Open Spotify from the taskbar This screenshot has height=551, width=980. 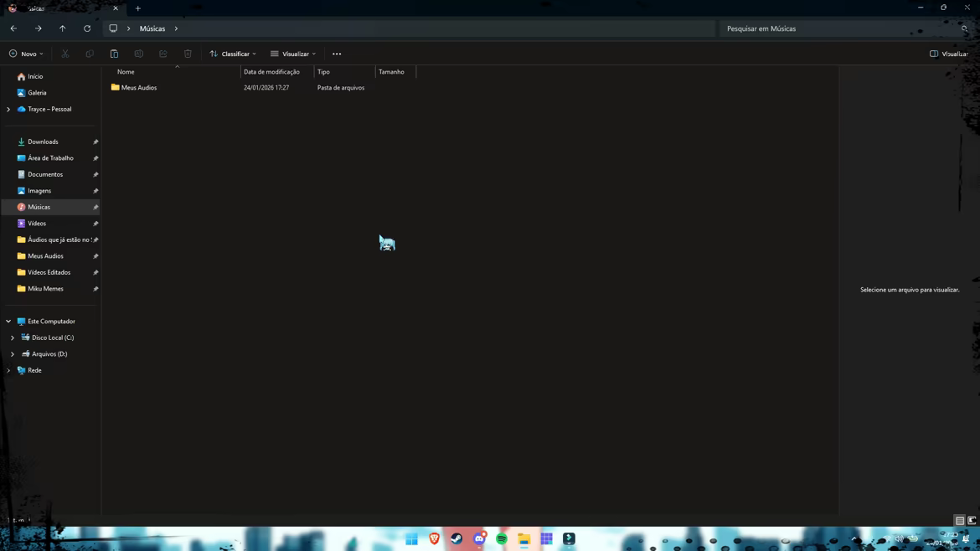pyautogui.click(x=502, y=539)
